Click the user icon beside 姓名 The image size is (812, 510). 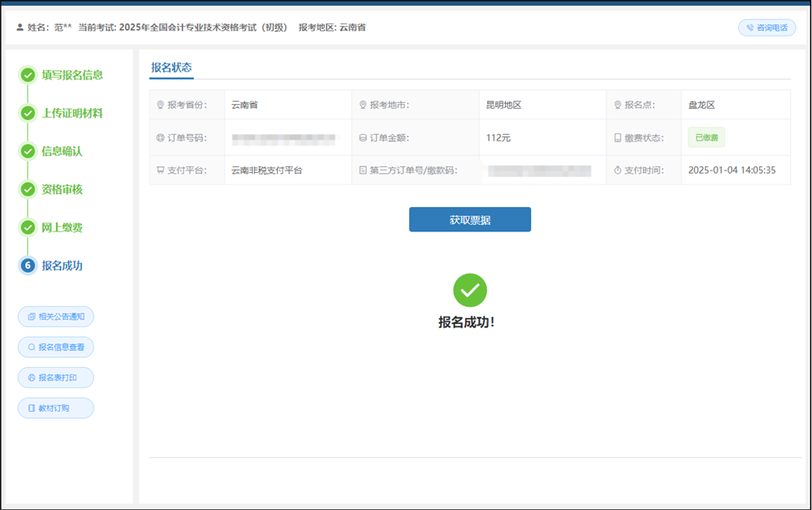19,28
